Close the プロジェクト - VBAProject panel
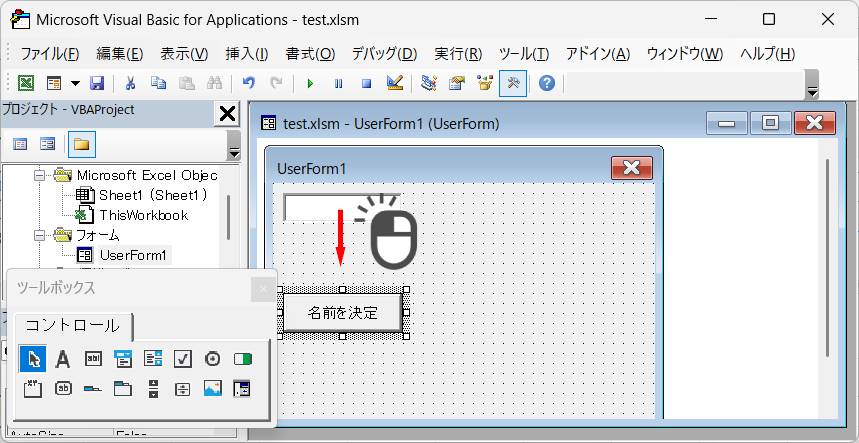 [x=227, y=114]
